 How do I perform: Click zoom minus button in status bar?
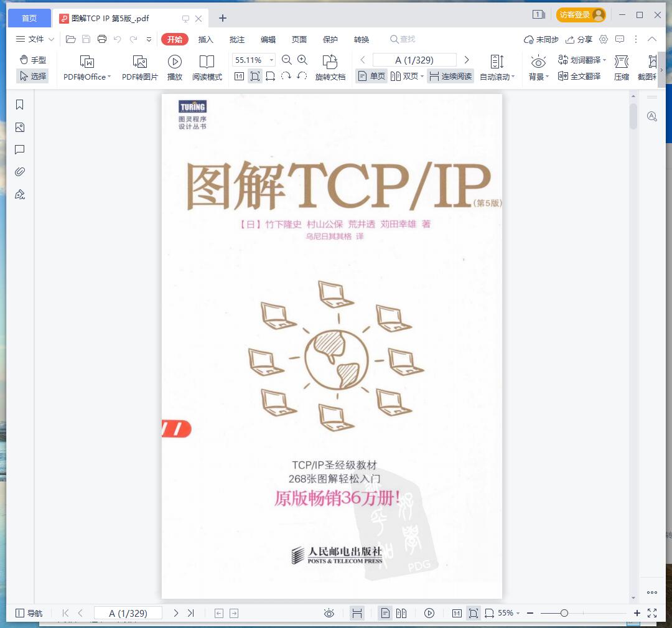point(530,614)
